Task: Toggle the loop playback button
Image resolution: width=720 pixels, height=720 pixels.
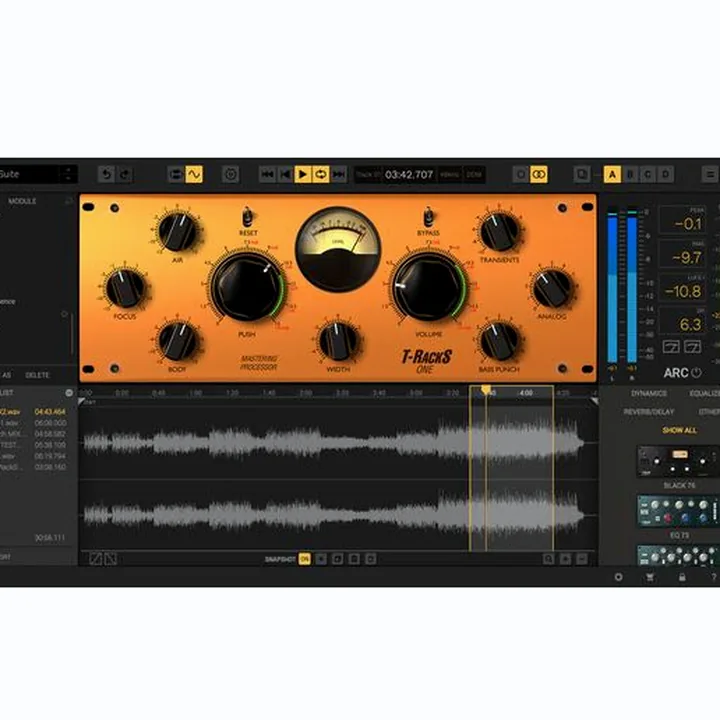Action: click(x=321, y=174)
